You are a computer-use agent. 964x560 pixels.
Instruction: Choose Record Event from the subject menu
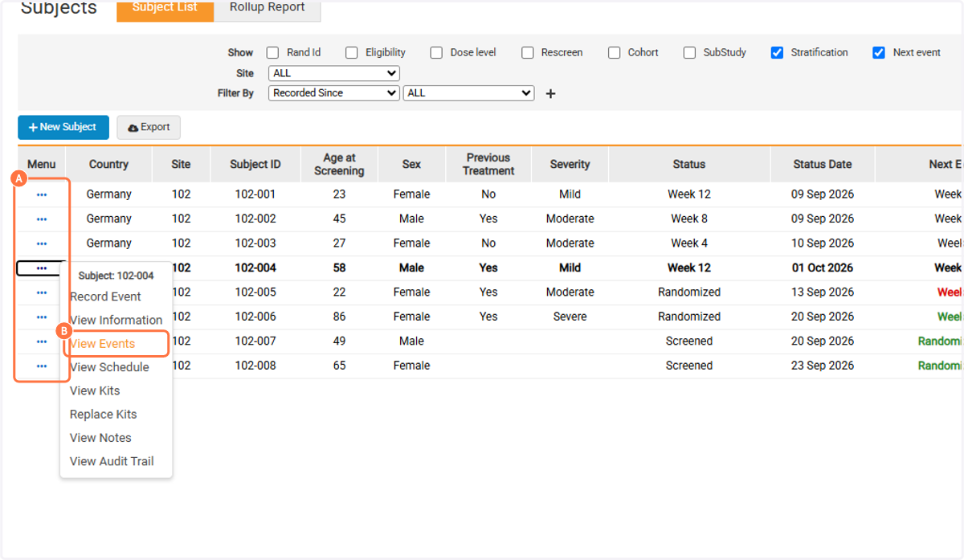pos(105,296)
